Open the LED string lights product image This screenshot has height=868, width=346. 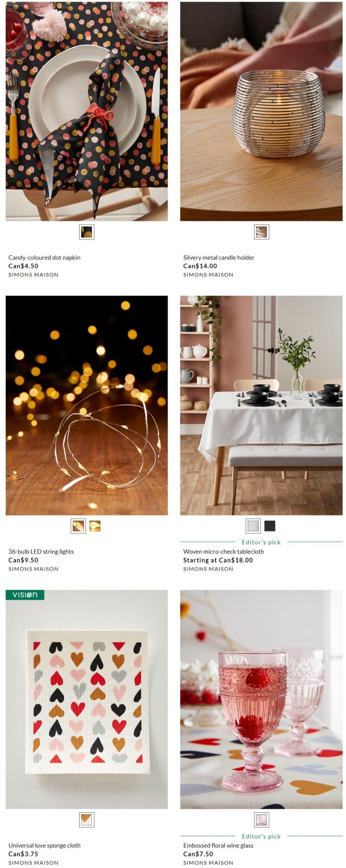click(x=86, y=405)
